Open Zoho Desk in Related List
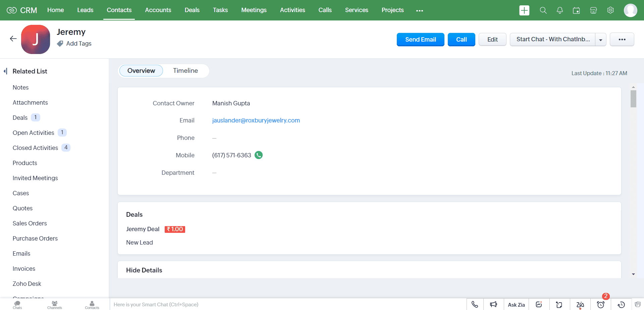The width and height of the screenshot is (644, 310). click(27, 284)
